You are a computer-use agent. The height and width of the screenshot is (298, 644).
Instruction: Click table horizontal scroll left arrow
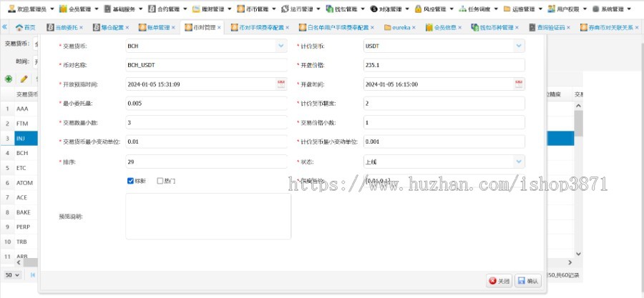coord(19,262)
